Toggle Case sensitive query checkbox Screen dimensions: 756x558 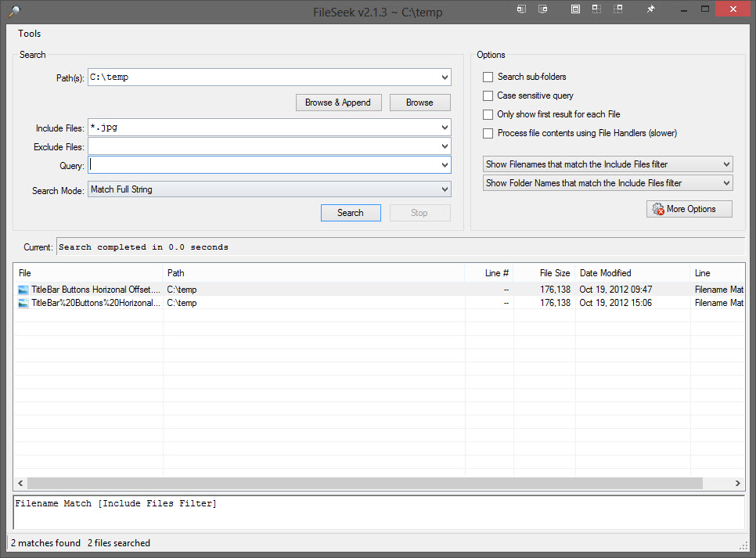[488, 95]
